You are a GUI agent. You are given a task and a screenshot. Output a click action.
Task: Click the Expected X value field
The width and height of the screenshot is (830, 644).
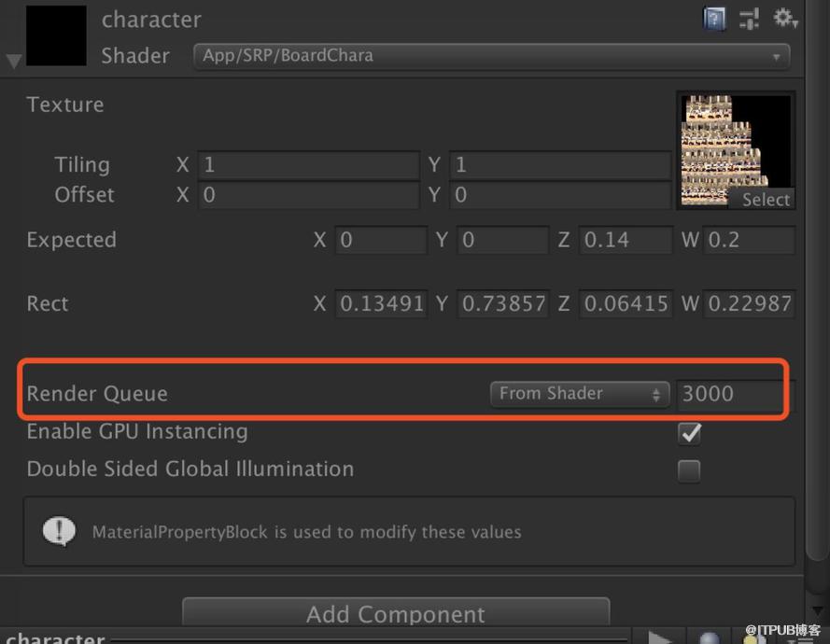pos(381,240)
